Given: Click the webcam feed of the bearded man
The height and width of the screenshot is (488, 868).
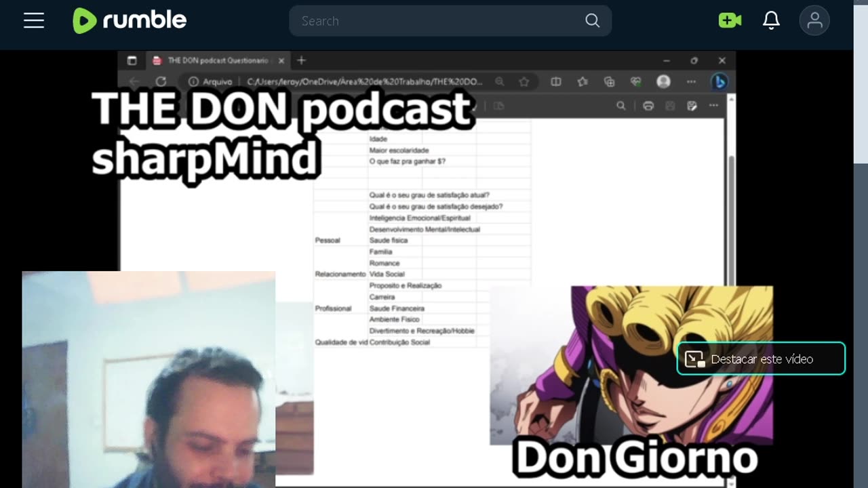Looking at the screenshot, I should 149,379.
